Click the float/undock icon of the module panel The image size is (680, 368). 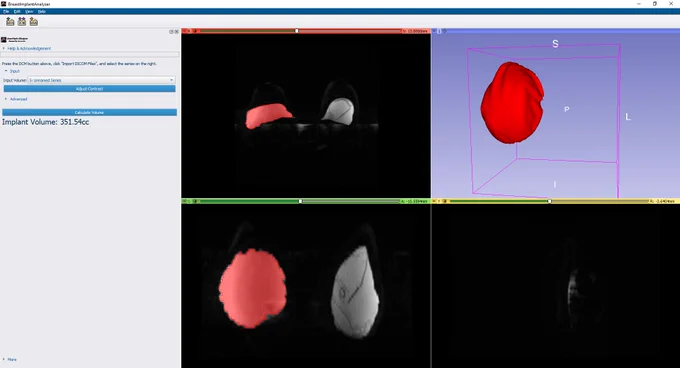pyautogui.click(x=171, y=32)
